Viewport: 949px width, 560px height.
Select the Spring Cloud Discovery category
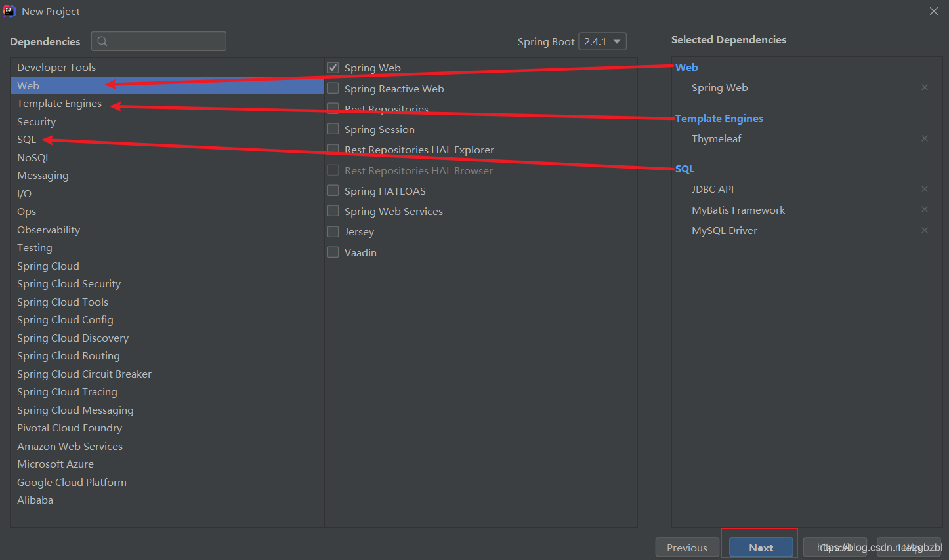point(167,338)
